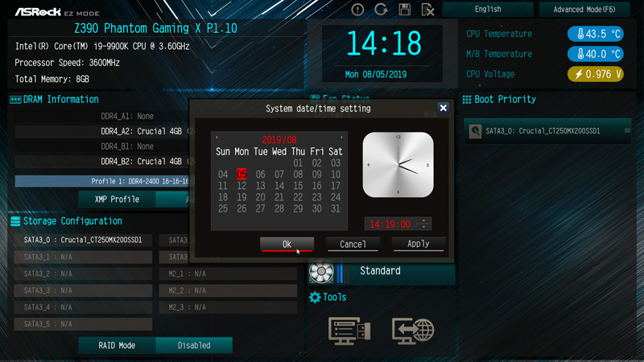Click the Mon 08/05/2019 date text
This screenshot has width=644, height=362.
click(x=376, y=74)
